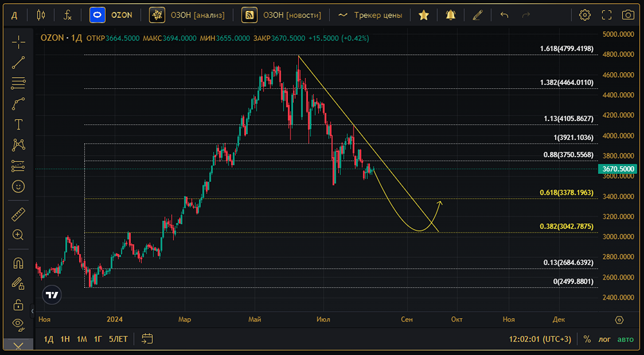Toggle lock all drawings
The image size is (644, 355).
coord(18,304)
